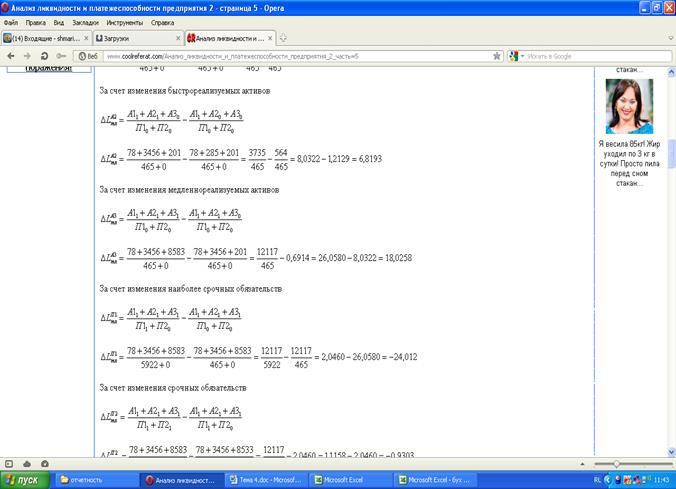
Task: Click the woman's photo ad thumbnail
Action: pos(629,106)
